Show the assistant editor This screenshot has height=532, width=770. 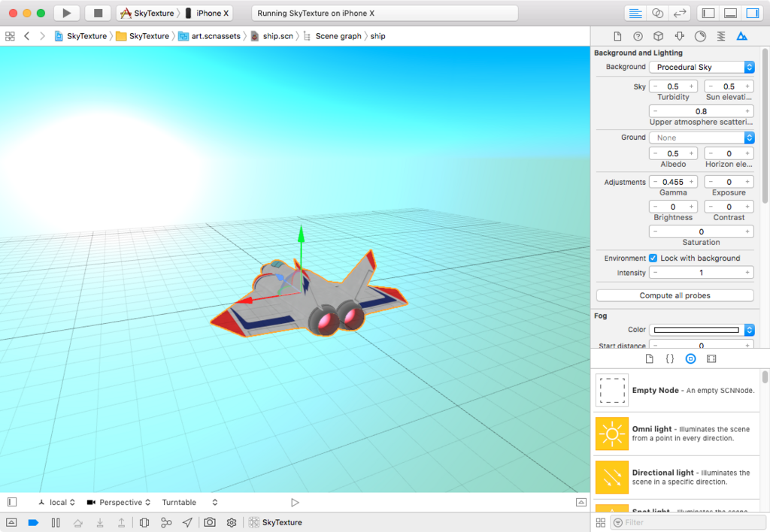(x=657, y=14)
